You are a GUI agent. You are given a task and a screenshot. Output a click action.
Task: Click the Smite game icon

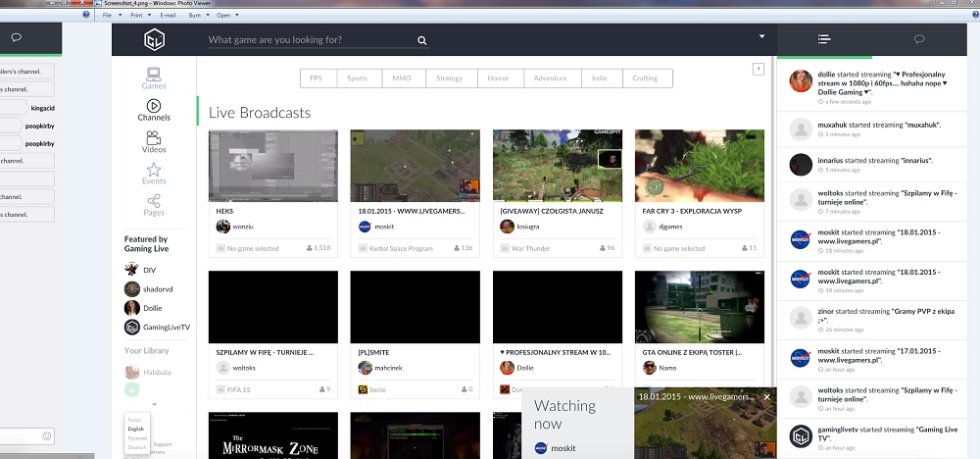363,389
